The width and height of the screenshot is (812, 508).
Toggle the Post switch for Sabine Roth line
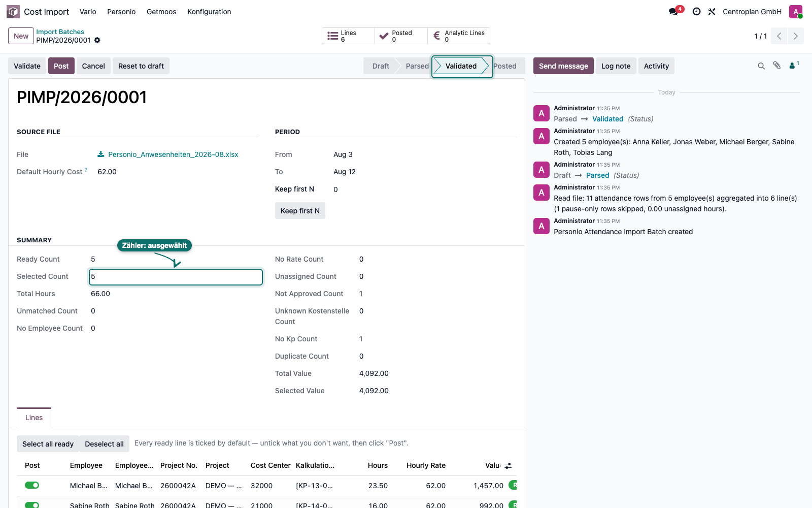(32, 505)
